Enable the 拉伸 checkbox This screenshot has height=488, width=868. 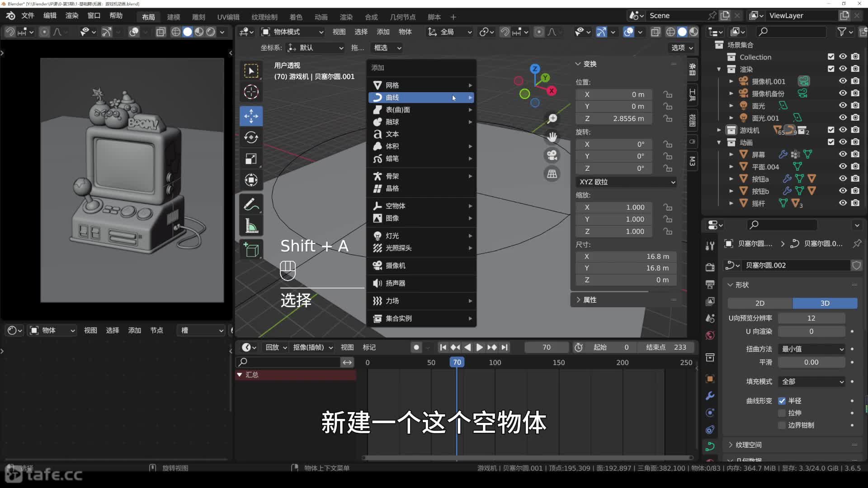(782, 413)
